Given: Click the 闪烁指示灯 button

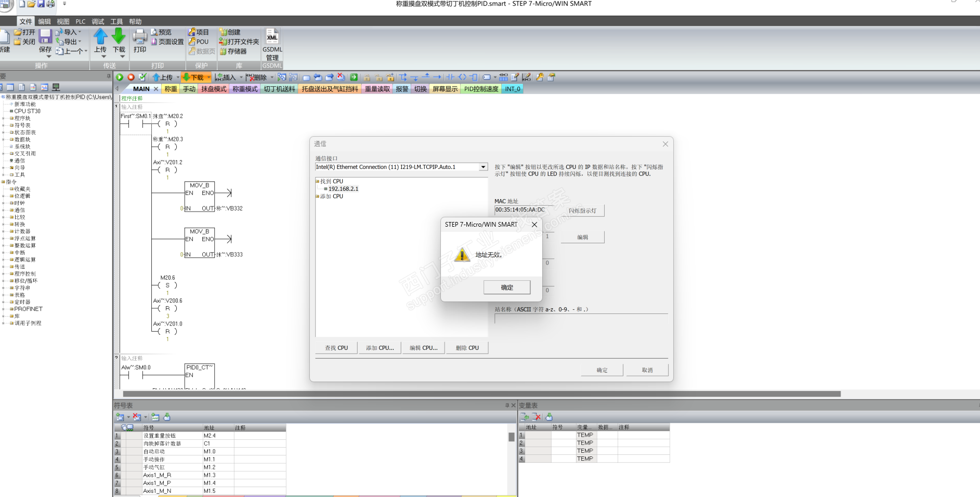Looking at the screenshot, I should pyautogui.click(x=583, y=211).
